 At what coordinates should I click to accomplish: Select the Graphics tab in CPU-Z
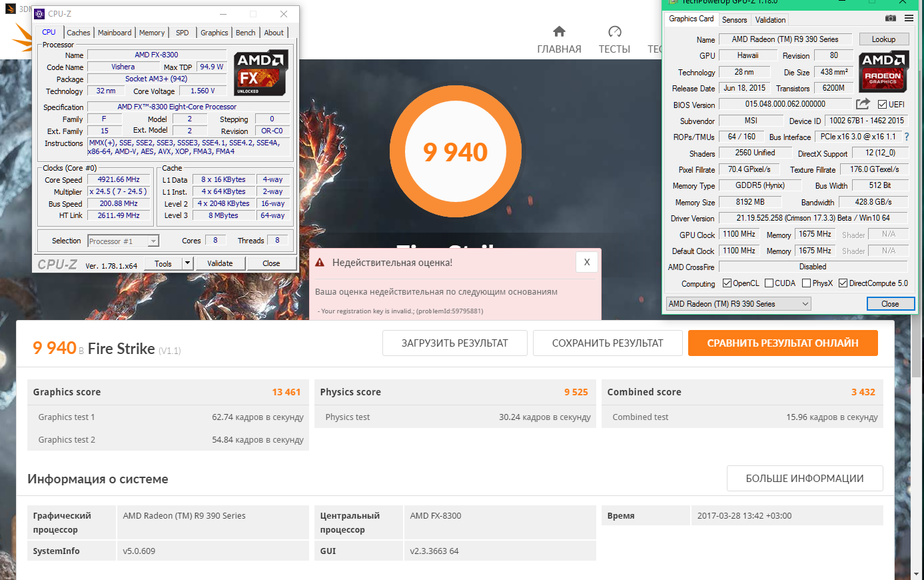215,33
